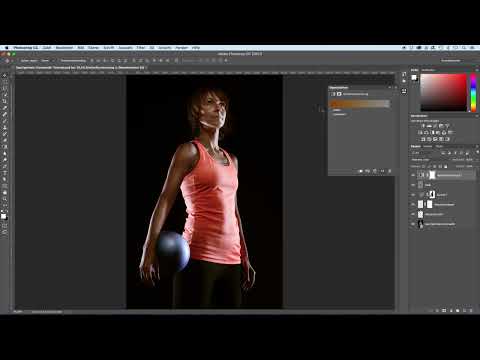480x360 pixels.
Task: Click the zoom percentage field in status bar
Action: (18, 312)
